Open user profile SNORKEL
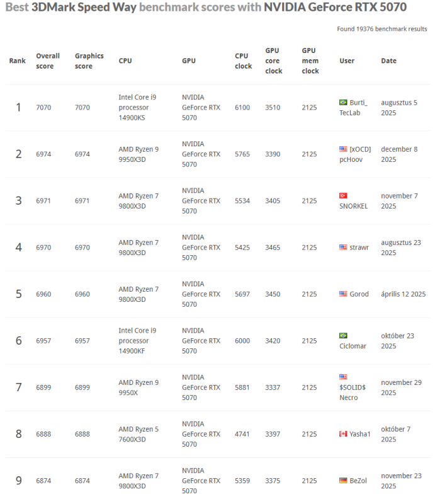Viewport: 435px width, 504px height. [353, 206]
